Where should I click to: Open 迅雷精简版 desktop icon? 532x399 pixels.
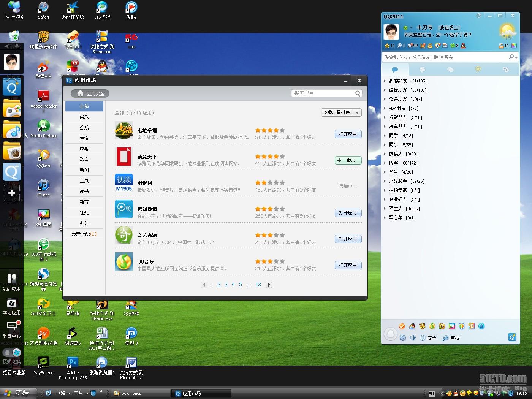coord(73,10)
